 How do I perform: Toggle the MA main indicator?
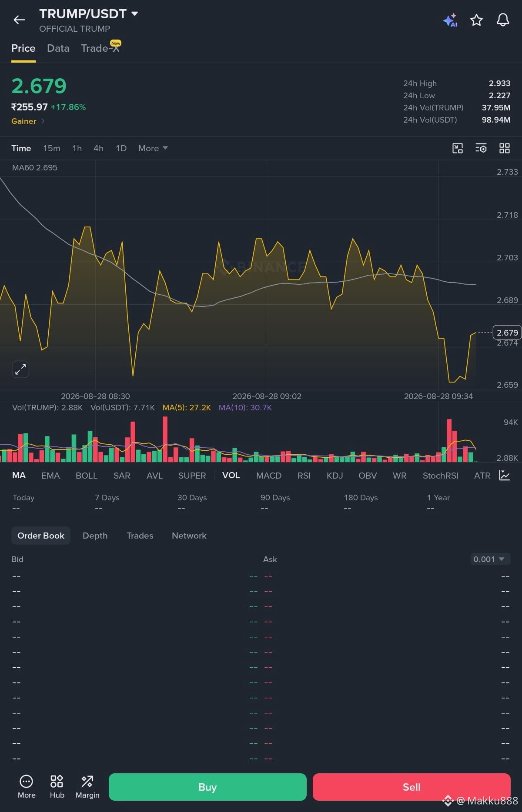pos(19,475)
